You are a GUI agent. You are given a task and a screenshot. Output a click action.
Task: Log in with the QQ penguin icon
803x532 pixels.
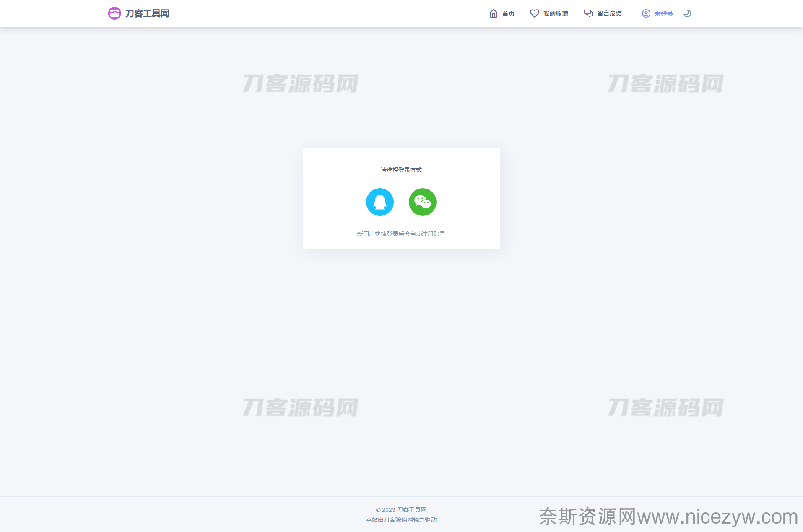pyautogui.click(x=380, y=202)
